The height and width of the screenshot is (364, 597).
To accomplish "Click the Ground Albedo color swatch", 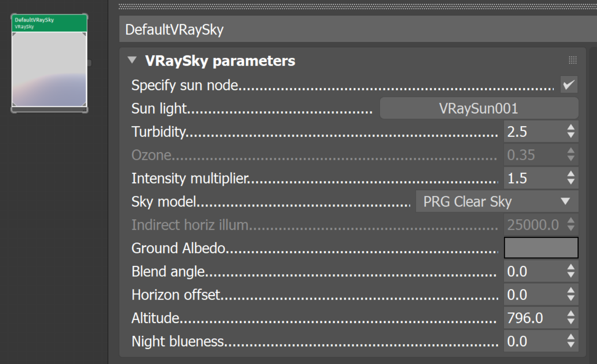I will coord(541,248).
